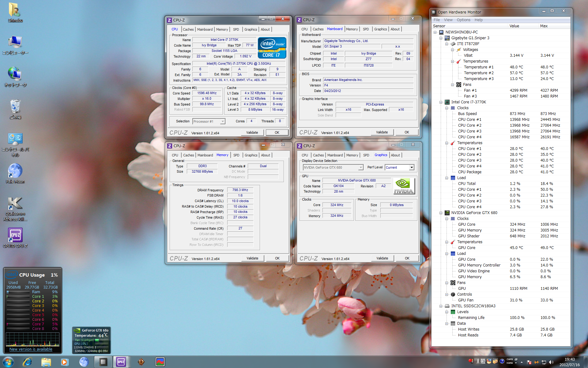Switch to the SPD tab in Memory window
Screen dimensions: 588x368
click(236, 155)
